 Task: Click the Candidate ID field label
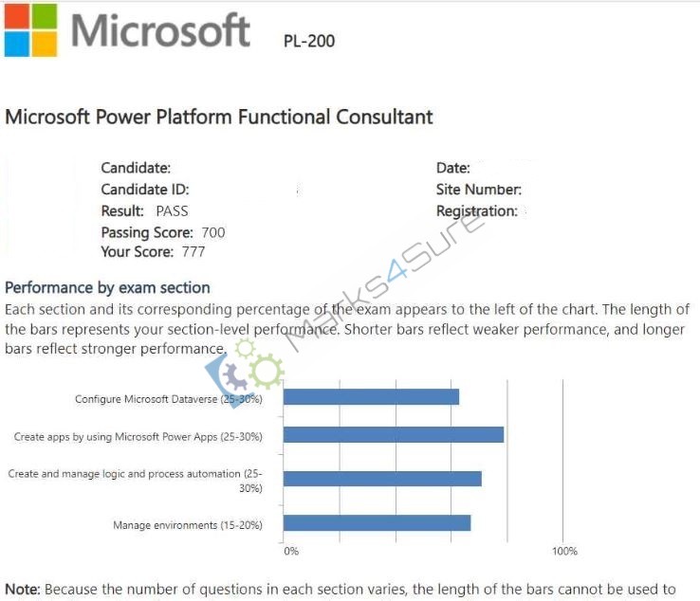[145, 190]
